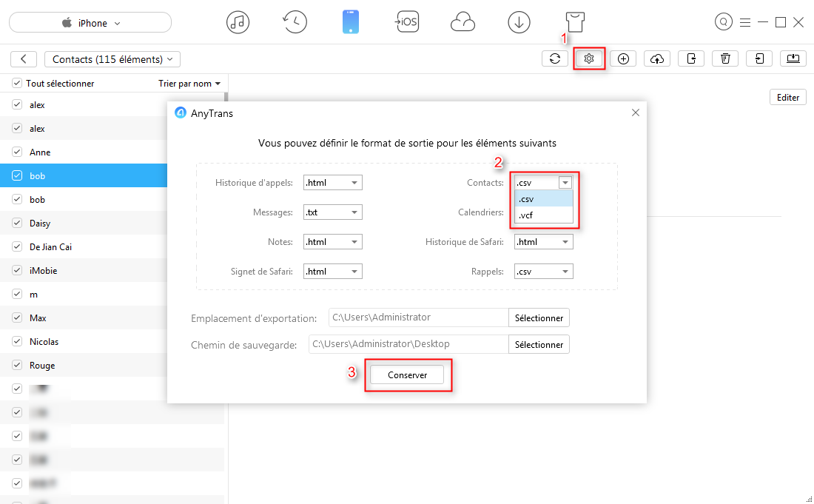The image size is (814, 504).
Task: Select the m contact row
Action: (x=84, y=294)
